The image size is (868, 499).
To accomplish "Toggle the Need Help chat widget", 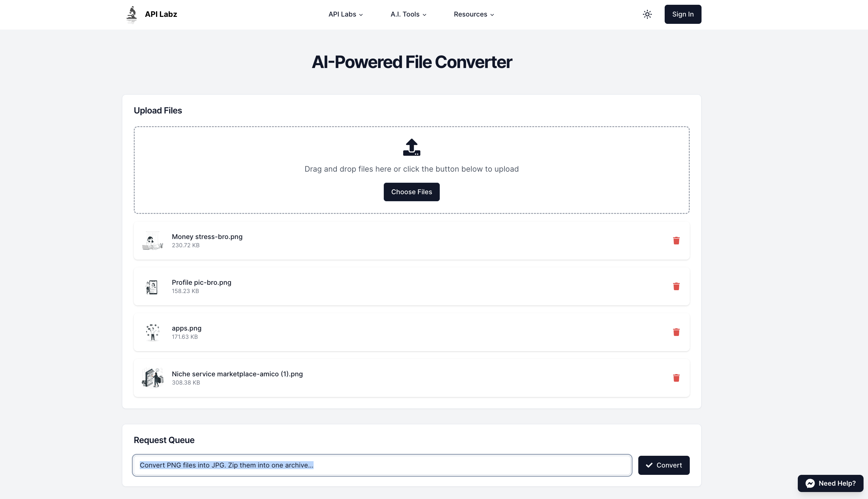I will pos(830,483).
